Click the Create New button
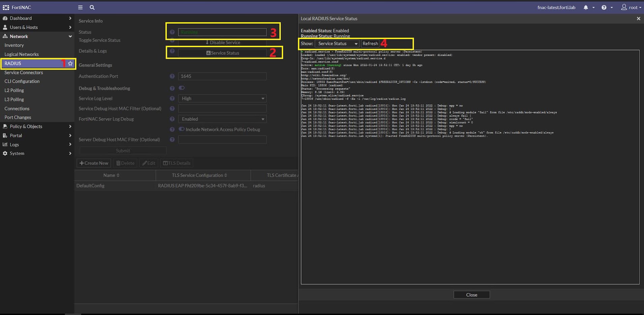Viewport: 644px width, 315px height. [94, 163]
